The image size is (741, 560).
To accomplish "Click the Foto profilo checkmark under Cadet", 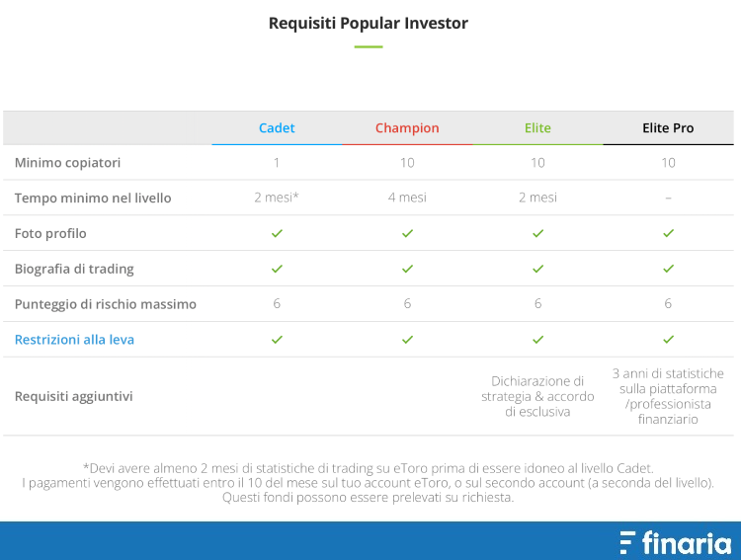I will [x=277, y=233].
